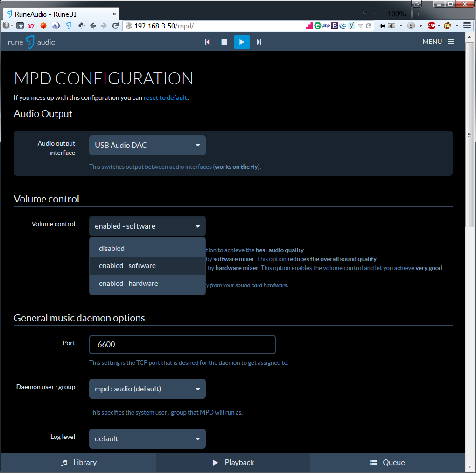This screenshot has height=473, width=476.
Task: Open the dropdown arrow next to monkey icon
Action: click(457, 26)
